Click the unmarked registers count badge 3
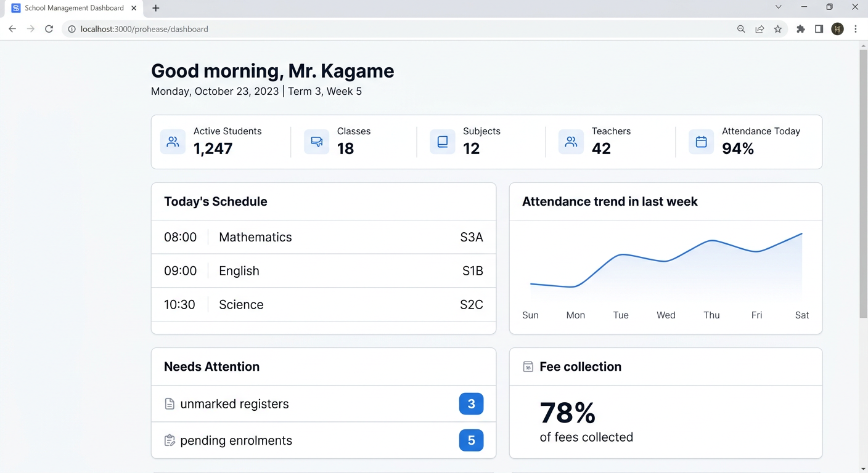 (472, 404)
